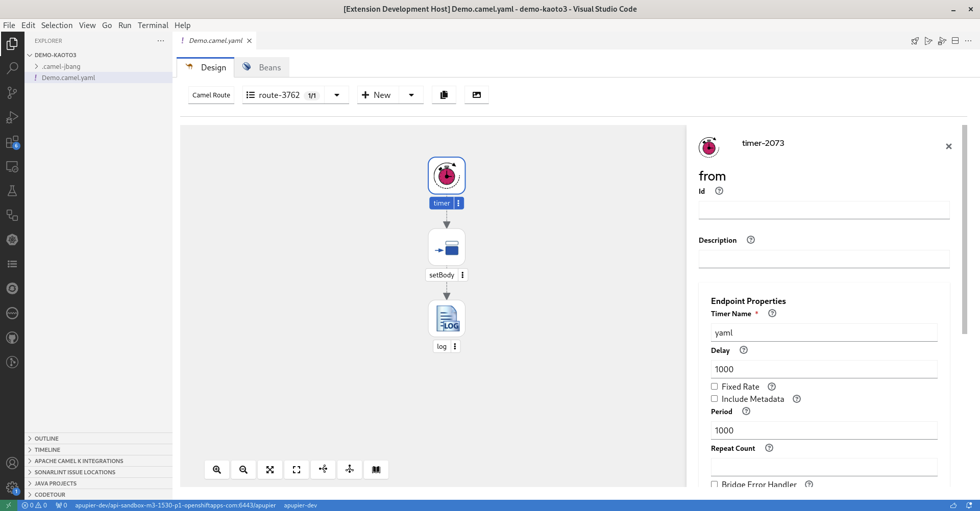Export the route as an image
Screen dimensions: 980x511
pos(477,95)
